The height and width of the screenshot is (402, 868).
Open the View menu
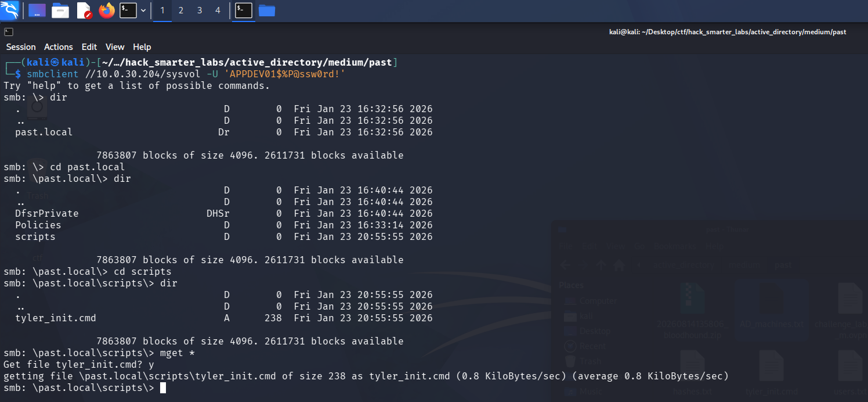(x=115, y=47)
